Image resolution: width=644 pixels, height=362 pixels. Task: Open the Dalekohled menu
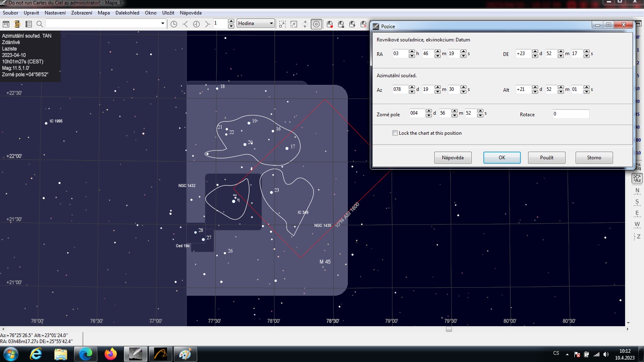[127, 13]
